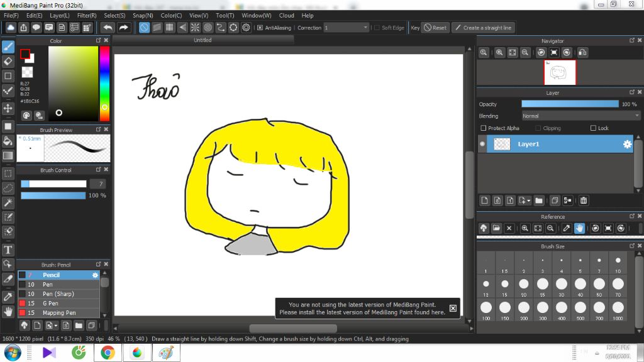This screenshot has width=644, height=362.
Task: Check the Lock checkbox for the layer
Action: pos(593,128)
